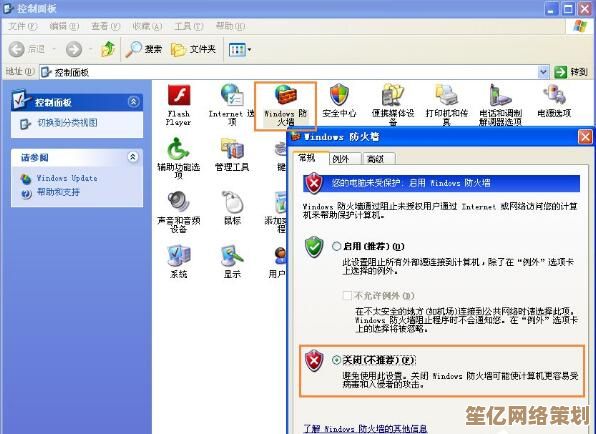Screen dimensions: 596x434
Task: Select the 启用(推荐) radio button
Action: (x=336, y=246)
